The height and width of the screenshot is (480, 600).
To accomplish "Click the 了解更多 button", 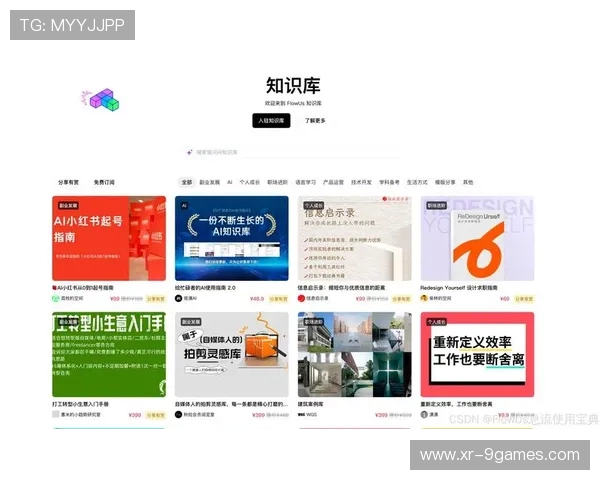I will click(315, 121).
